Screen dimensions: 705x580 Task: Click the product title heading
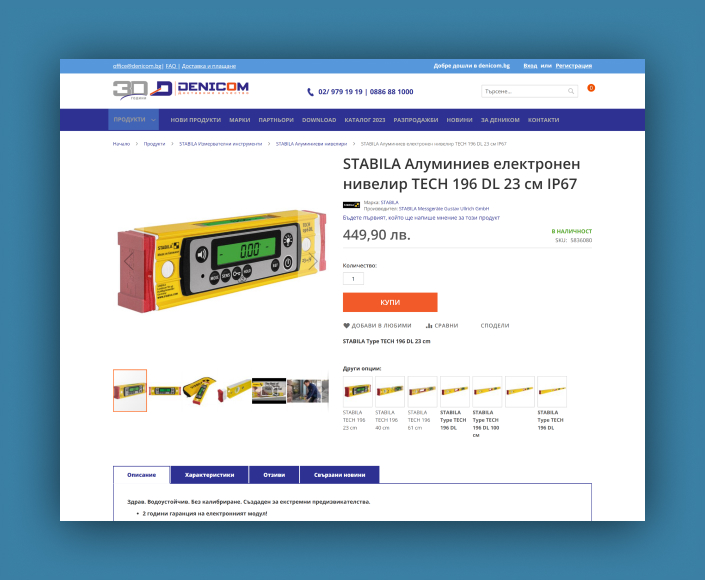click(461, 174)
